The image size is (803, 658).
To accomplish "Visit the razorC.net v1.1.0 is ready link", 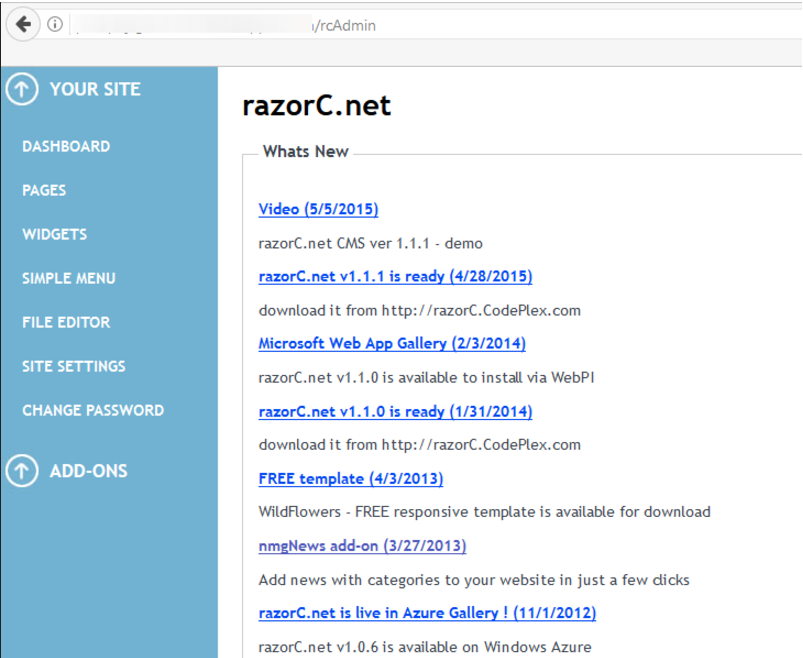I will pos(395,412).
